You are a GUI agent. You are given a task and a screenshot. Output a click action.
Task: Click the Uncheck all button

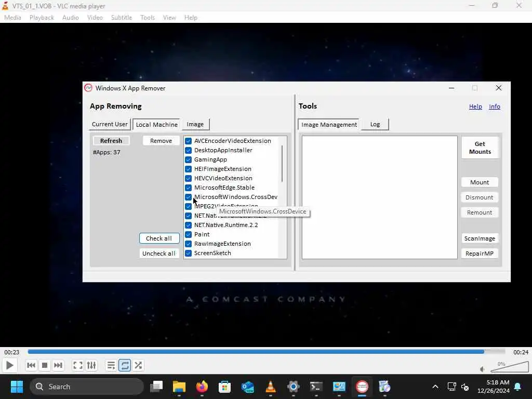pos(159,254)
